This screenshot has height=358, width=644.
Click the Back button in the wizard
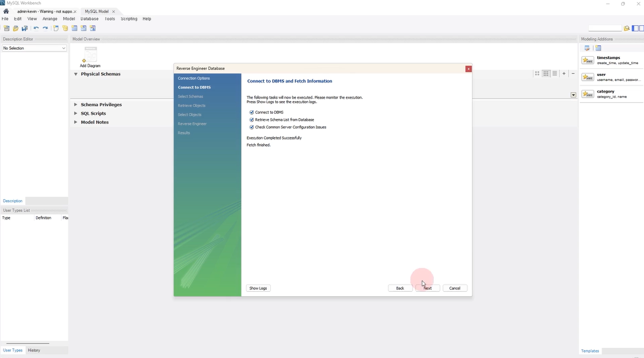[x=400, y=288]
